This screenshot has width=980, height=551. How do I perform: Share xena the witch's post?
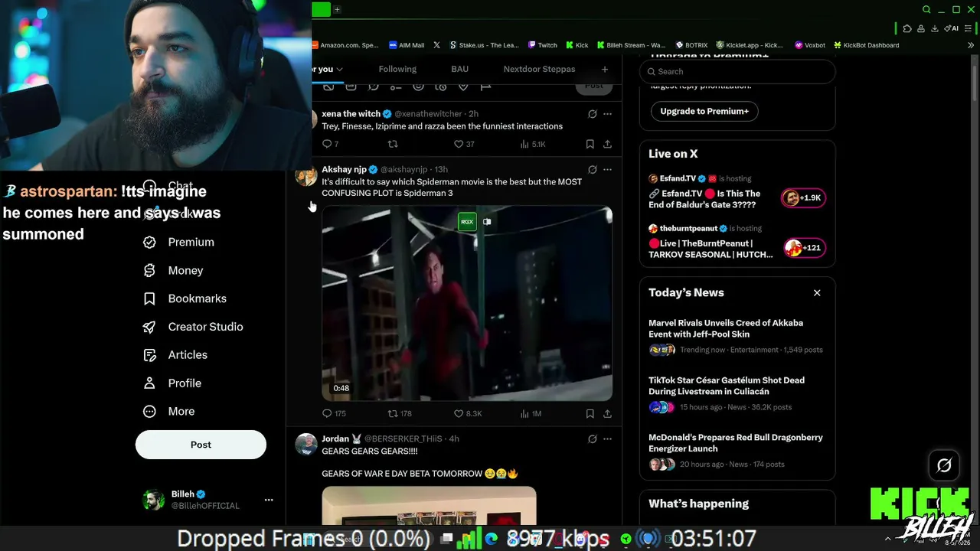coord(607,144)
